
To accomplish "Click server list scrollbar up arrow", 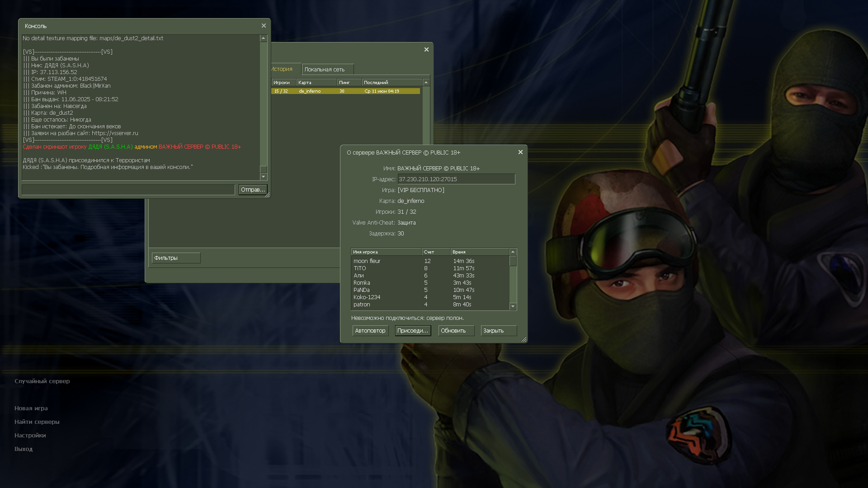I will [x=426, y=83].
